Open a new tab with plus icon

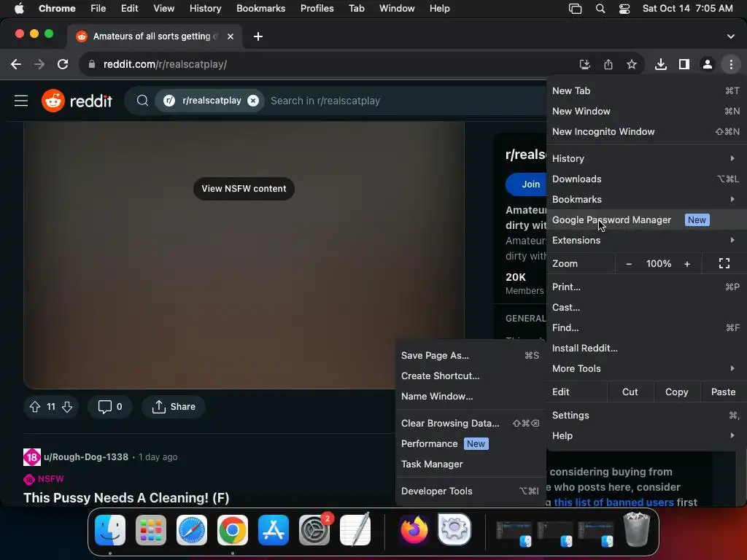(x=258, y=36)
